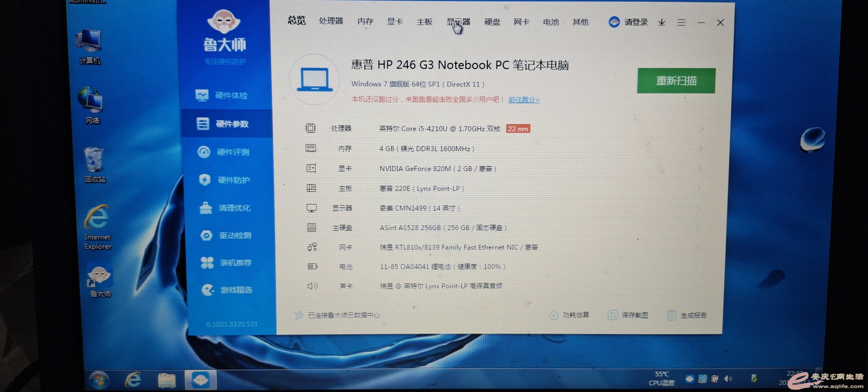The height and width of the screenshot is (392, 868).
Task: Open 驱动检测 in the sidebar
Action: pos(234,235)
